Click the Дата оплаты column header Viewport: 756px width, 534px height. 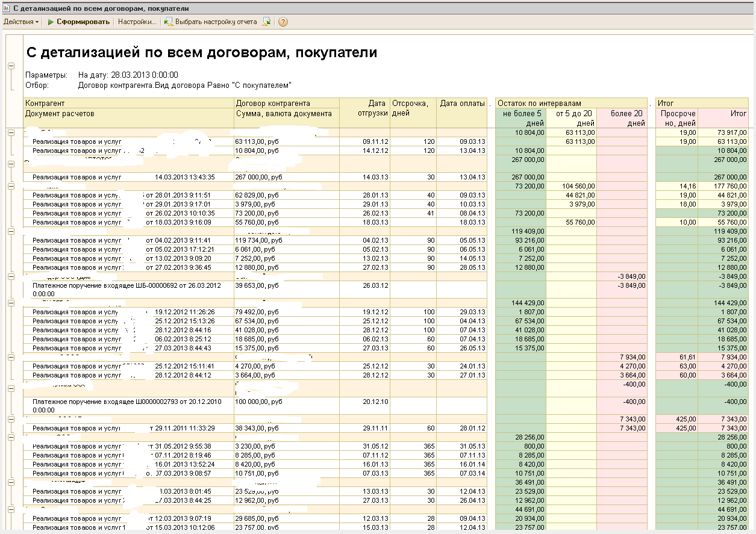[x=461, y=103]
